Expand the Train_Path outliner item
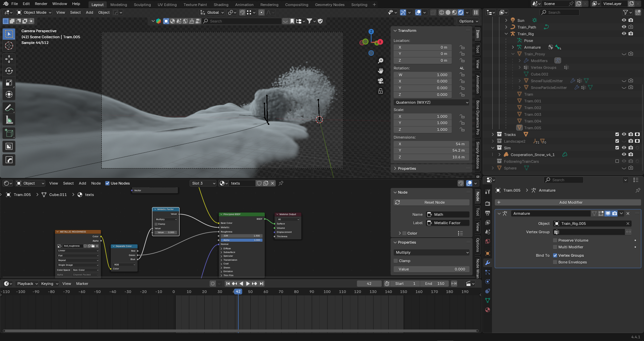This screenshot has height=341, width=644. 506,27
